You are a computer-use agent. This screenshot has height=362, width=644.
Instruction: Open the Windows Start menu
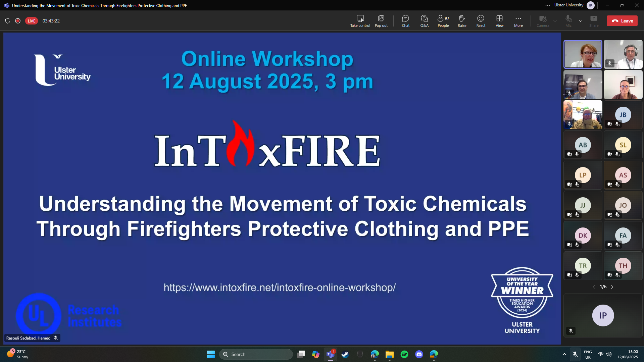click(210, 354)
